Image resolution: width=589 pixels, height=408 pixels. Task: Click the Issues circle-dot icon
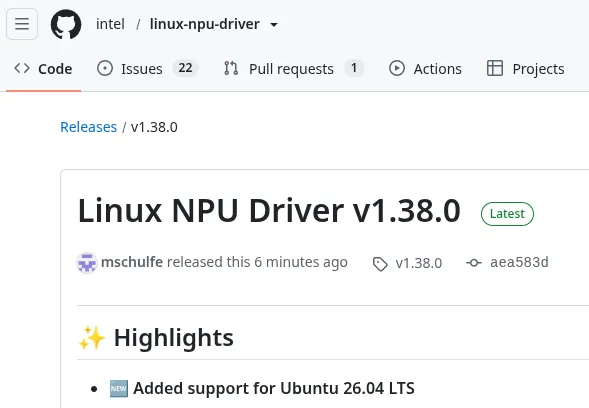coord(105,68)
